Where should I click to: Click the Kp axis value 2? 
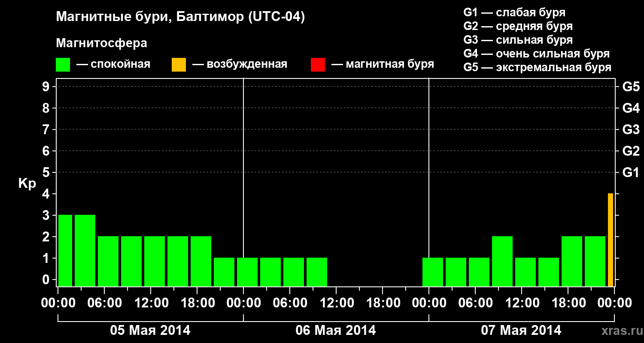tap(47, 237)
